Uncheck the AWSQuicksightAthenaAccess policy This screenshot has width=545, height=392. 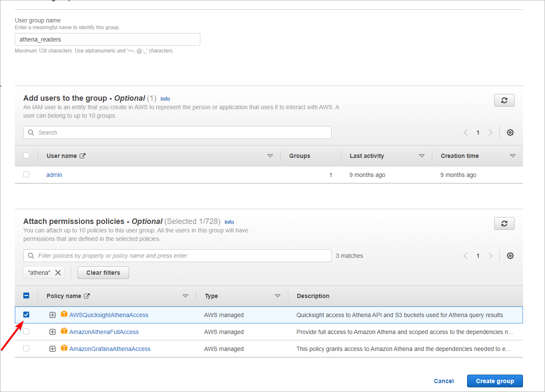point(26,315)
